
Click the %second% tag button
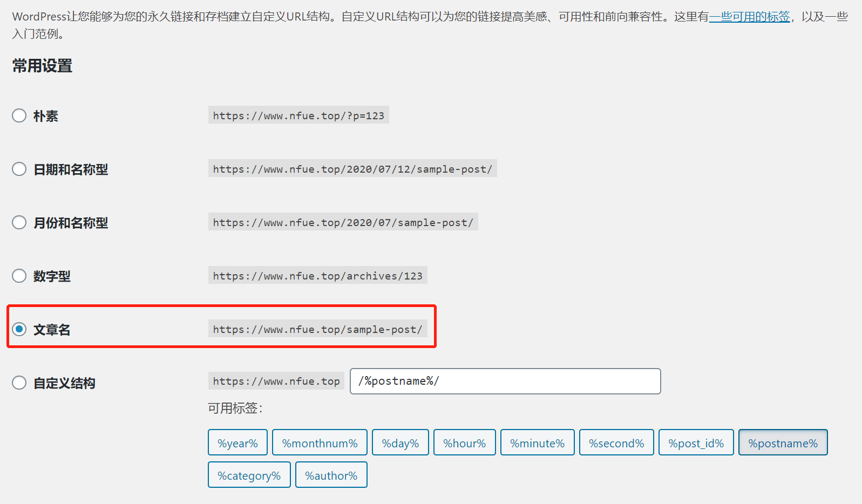(616, 442)
